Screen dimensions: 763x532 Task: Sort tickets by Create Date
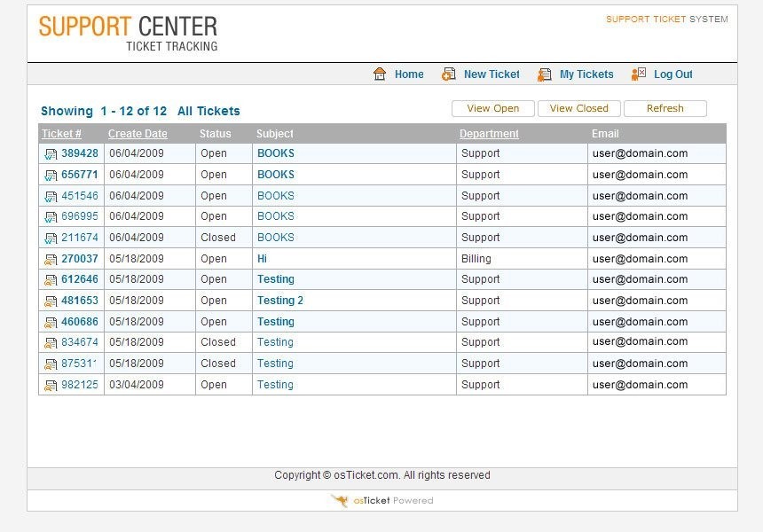(138, 133)
